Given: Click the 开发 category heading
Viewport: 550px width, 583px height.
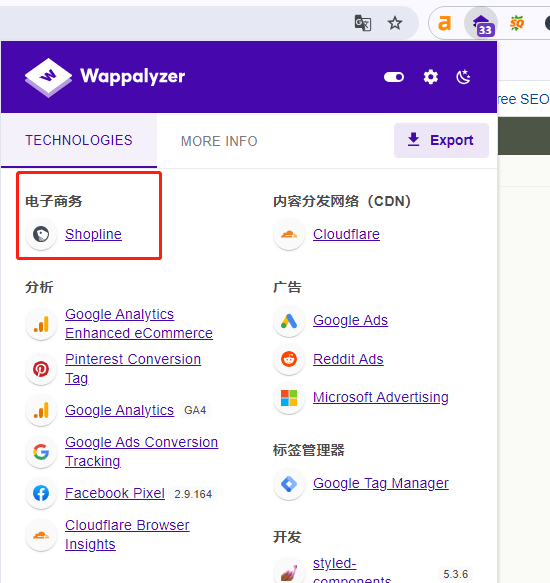Looking at the screenshot, I should (x=287, y=537).
